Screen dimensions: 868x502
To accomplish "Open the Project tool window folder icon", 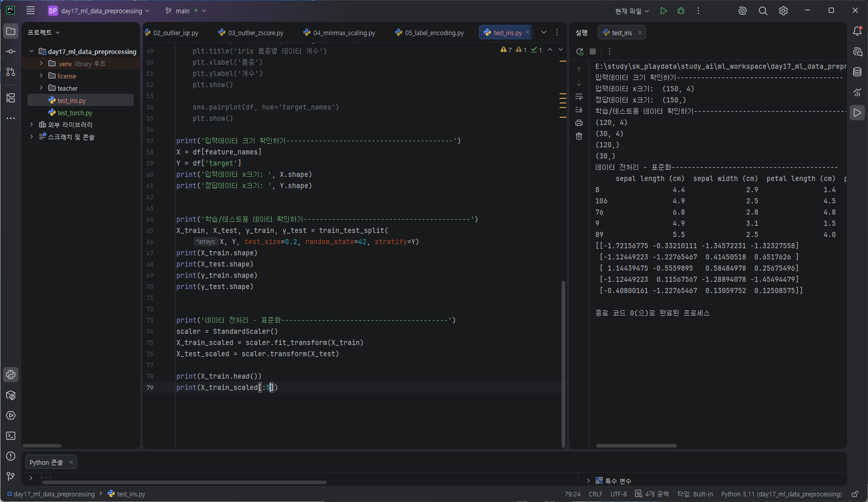I will pos(11,31).
